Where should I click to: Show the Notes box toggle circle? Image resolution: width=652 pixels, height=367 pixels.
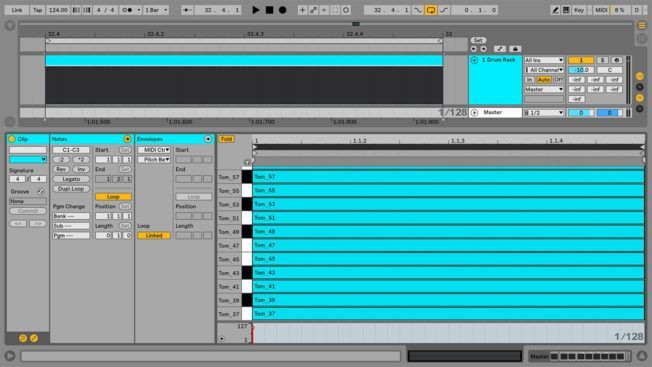click(127, 139)
